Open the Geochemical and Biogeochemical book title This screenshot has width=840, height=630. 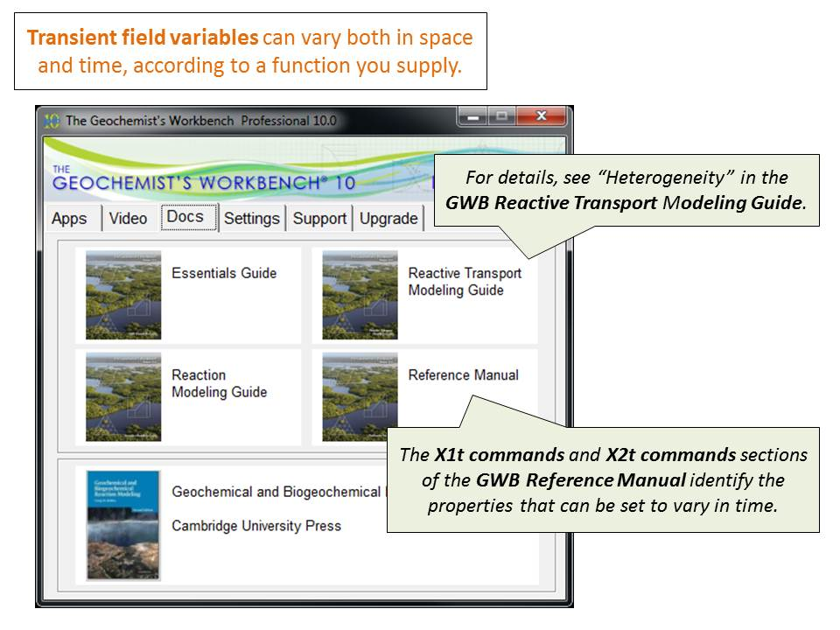(x=278, y=492)
